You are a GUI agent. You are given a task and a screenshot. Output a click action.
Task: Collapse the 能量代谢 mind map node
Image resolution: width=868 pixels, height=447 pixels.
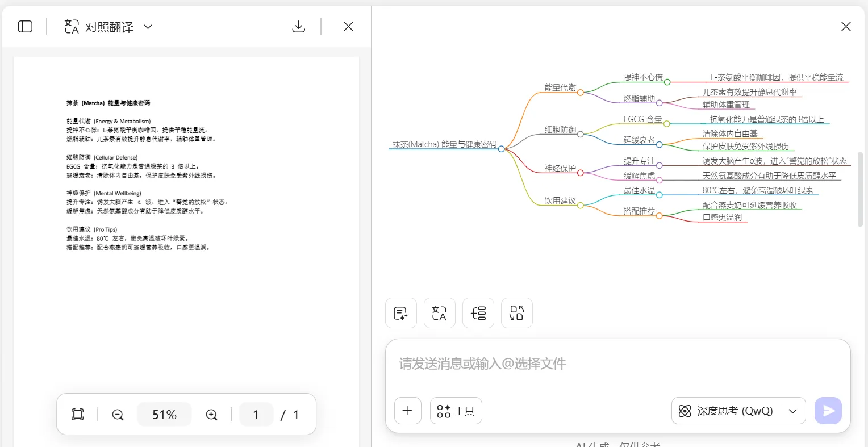coord(580,93)
